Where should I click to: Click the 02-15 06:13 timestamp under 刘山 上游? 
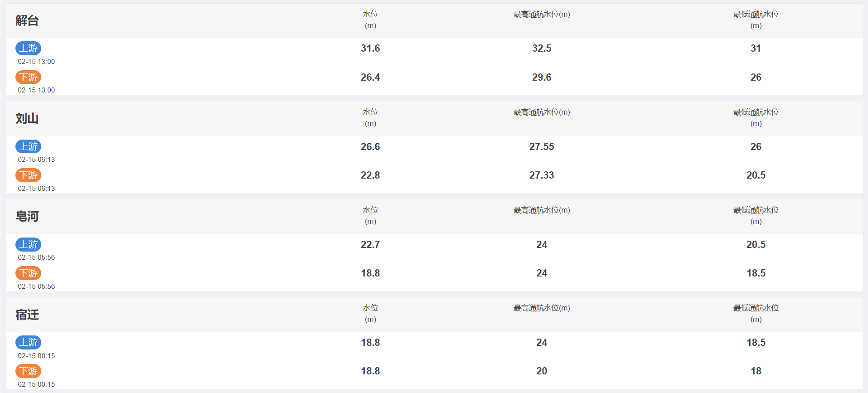[x=36, y=160]
